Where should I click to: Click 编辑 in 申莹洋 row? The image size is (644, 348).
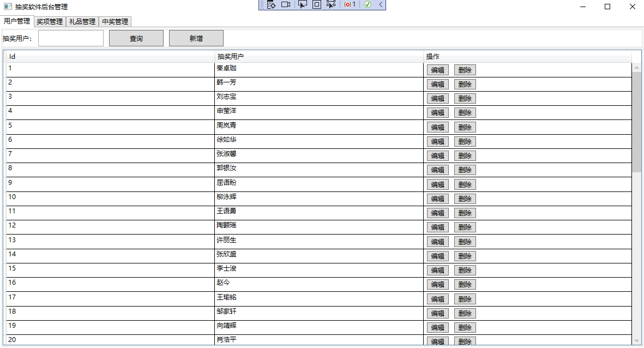437,113
